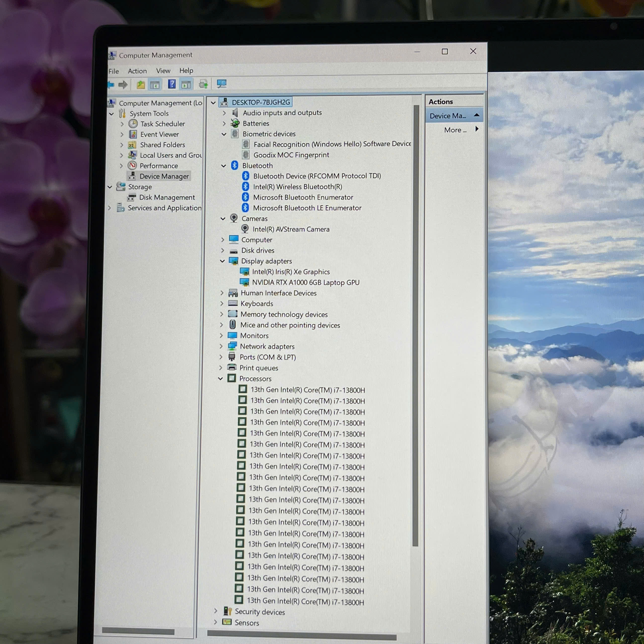The image size is (644, 644).
Task: Expand the Sensors node
Action: [x=215, y=622]
